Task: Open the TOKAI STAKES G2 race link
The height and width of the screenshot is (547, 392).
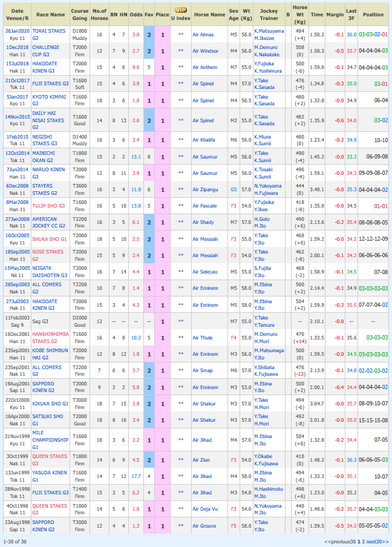Action: tap(49, 34)
